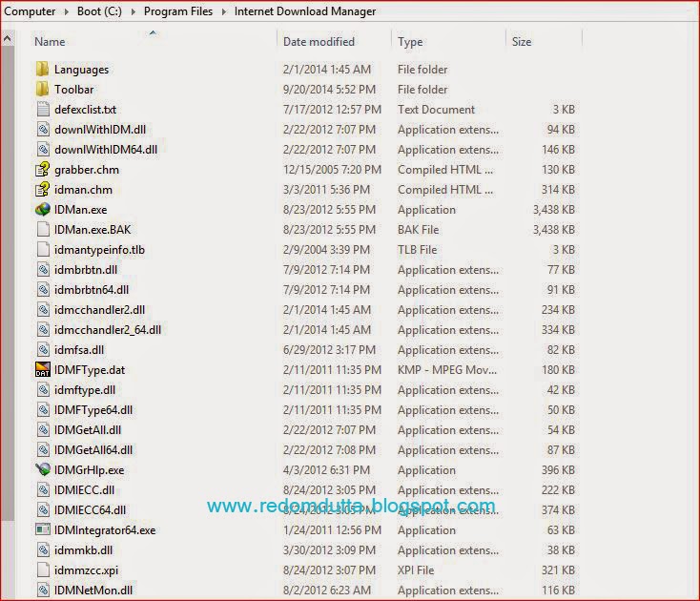Viewport: 700px width, 601px height.
Task: Click the idmftype.dll file icon
Action: (x=43, y=390)
